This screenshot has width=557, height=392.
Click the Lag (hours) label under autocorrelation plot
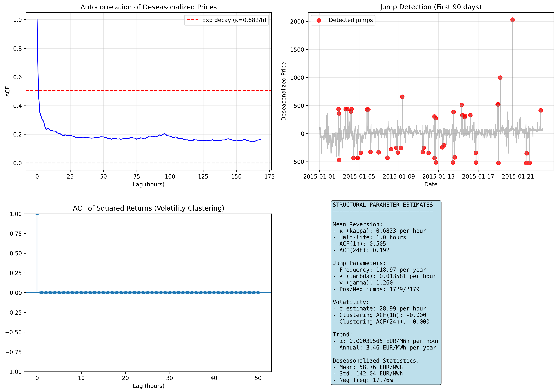[x=148, y=184]
